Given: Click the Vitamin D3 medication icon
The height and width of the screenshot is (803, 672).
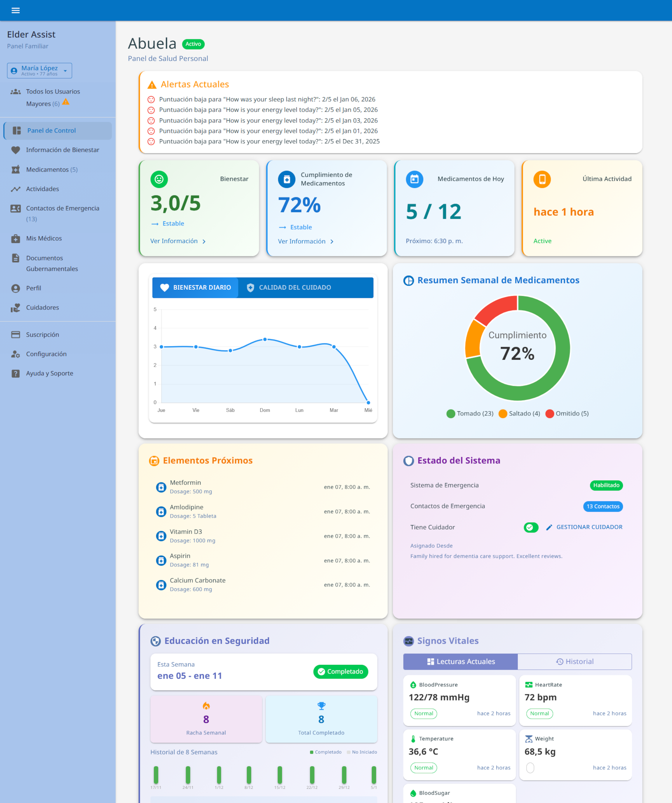Looking at the screenshot, I should click(x=161, y=536).
